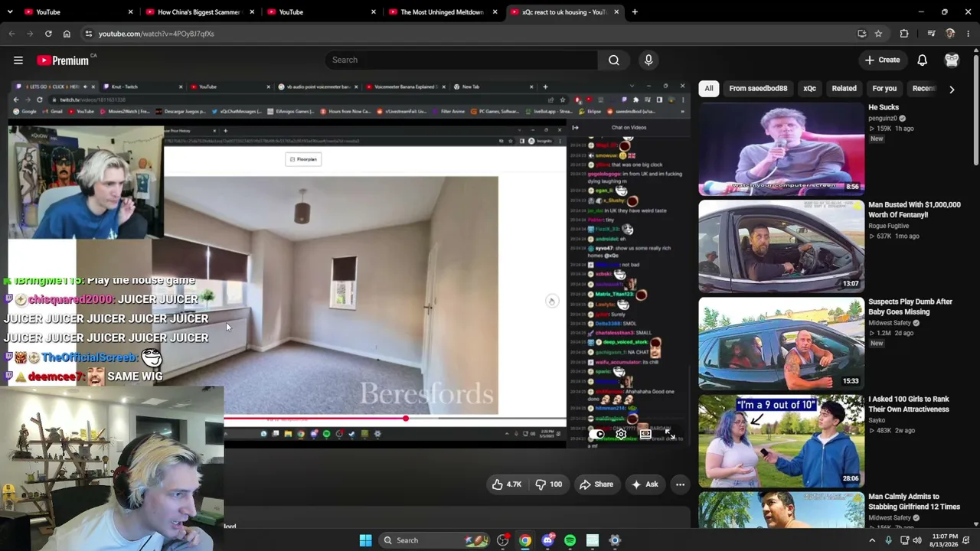This screenshot has height=551, width=980.
Task: Dislike the video with thumbs down
Action: coord(549,484)
